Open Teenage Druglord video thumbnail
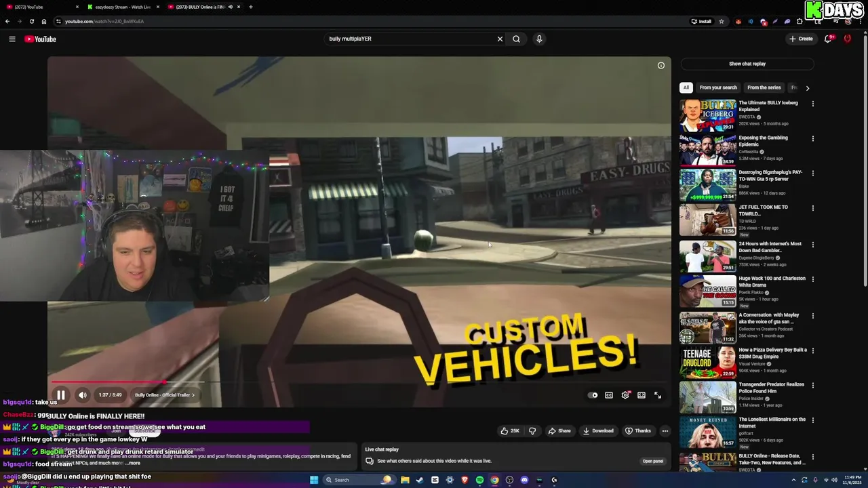Viewport: 868px width, 488px height. 708,362
